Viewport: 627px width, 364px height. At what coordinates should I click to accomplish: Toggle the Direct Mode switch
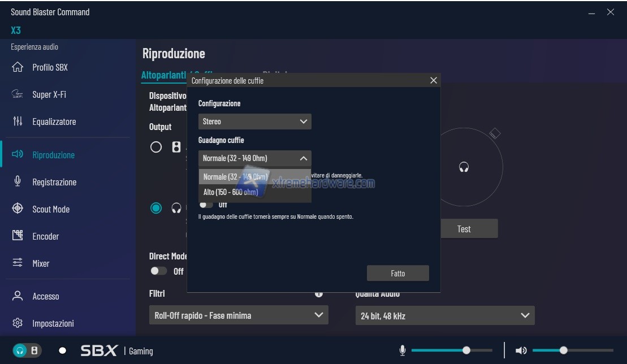[x=159, y=271]
